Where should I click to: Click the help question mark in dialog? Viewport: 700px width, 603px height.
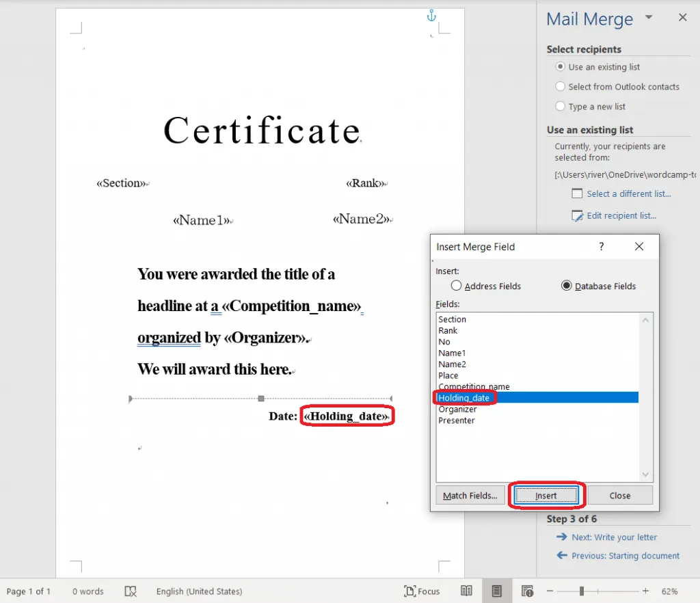(x=602, y=247)
